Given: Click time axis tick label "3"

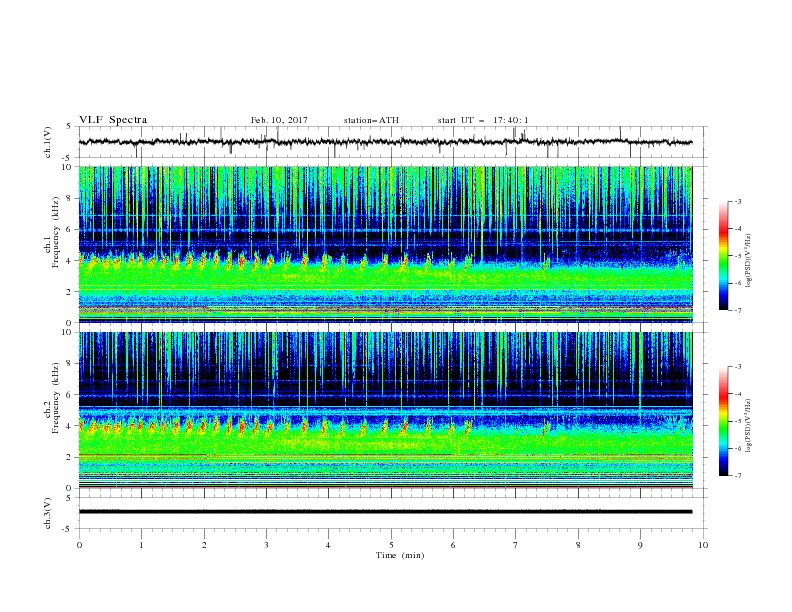Looking at the screenshot, I should [x=266, y=545].
